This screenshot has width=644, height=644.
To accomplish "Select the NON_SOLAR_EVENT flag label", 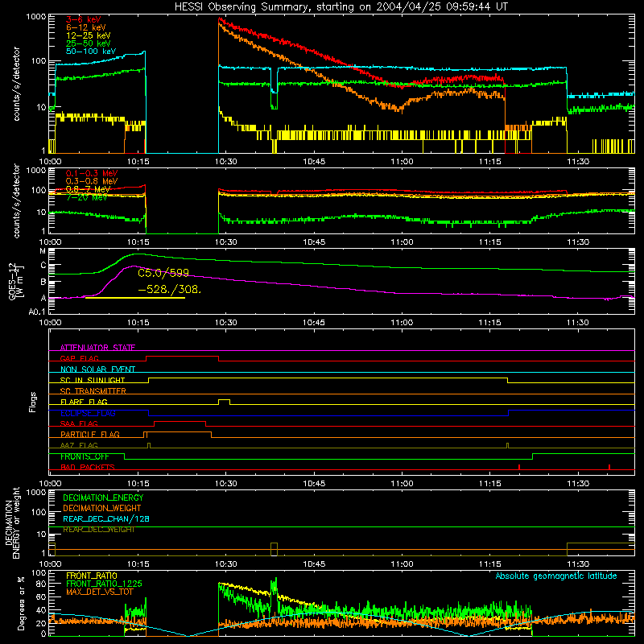I will point(97,369).
